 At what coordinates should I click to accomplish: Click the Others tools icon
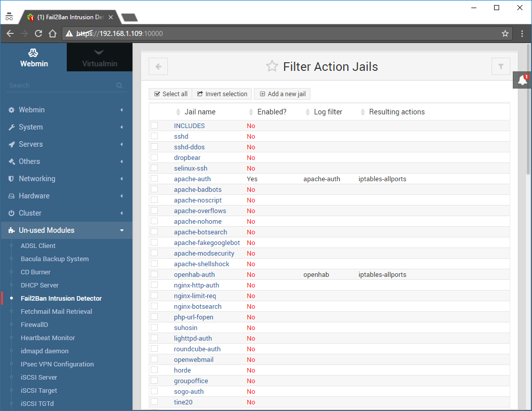pos(12,161)
